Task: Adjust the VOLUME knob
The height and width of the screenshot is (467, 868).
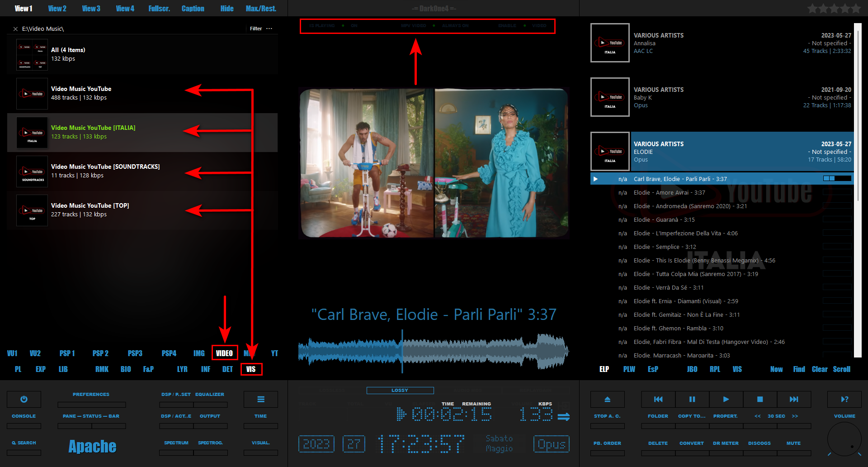Action: coord(844,439)
